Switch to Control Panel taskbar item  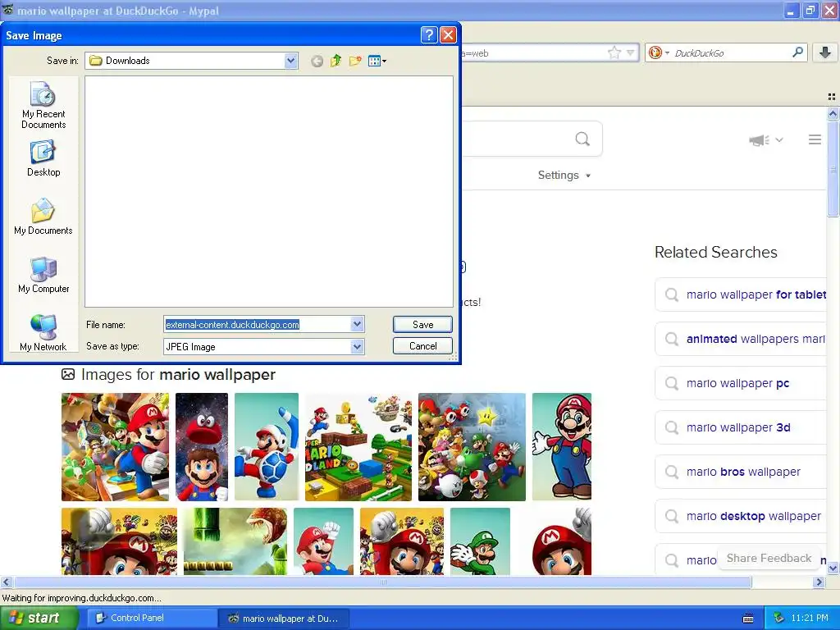(x=150, y=618)
